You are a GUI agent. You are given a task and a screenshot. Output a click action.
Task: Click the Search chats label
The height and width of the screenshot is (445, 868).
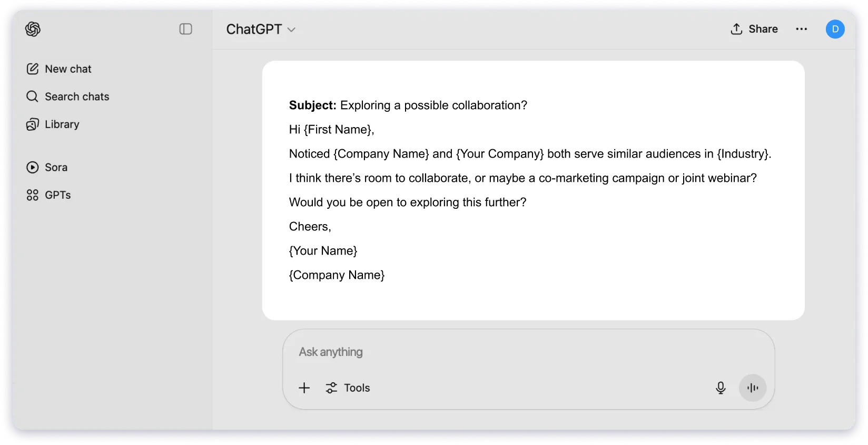click(x=77, y=96)
